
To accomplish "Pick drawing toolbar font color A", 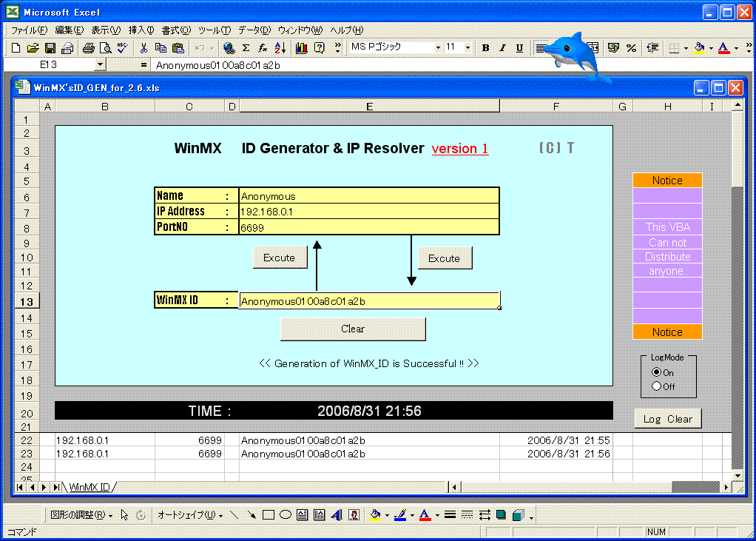I will tap(425, 515).
